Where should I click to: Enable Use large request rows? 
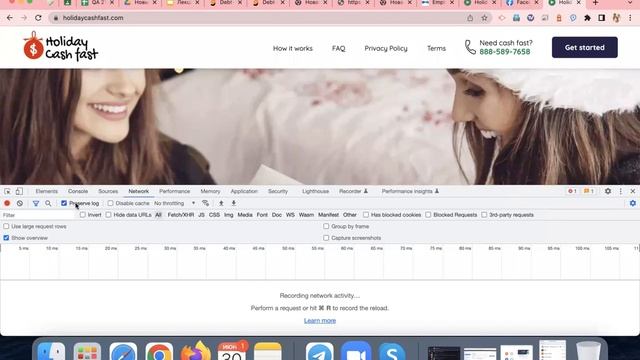point(6,226)
